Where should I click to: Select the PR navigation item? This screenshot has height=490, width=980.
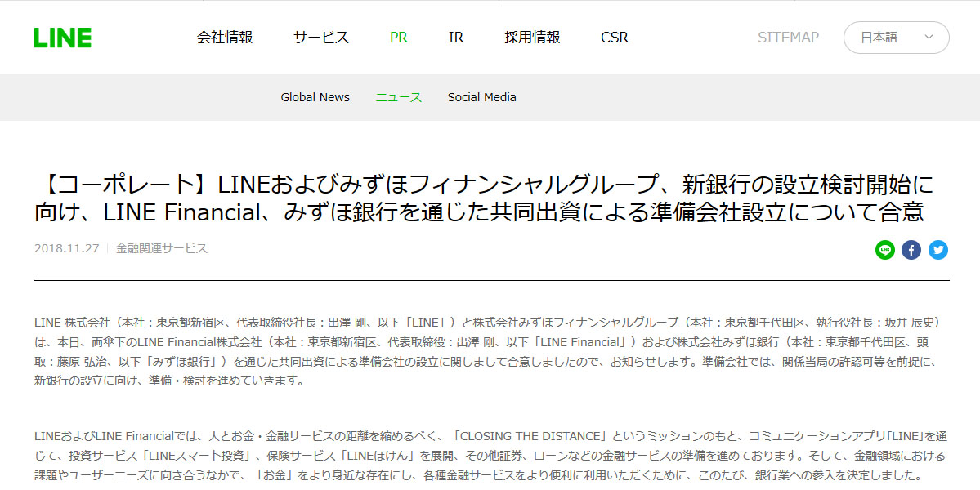(x=399, y=38)
